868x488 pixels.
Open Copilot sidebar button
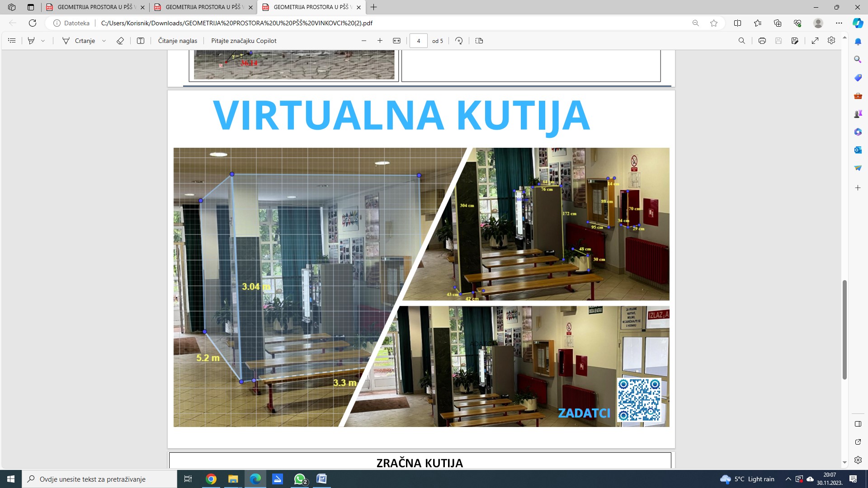coord(858,23)
